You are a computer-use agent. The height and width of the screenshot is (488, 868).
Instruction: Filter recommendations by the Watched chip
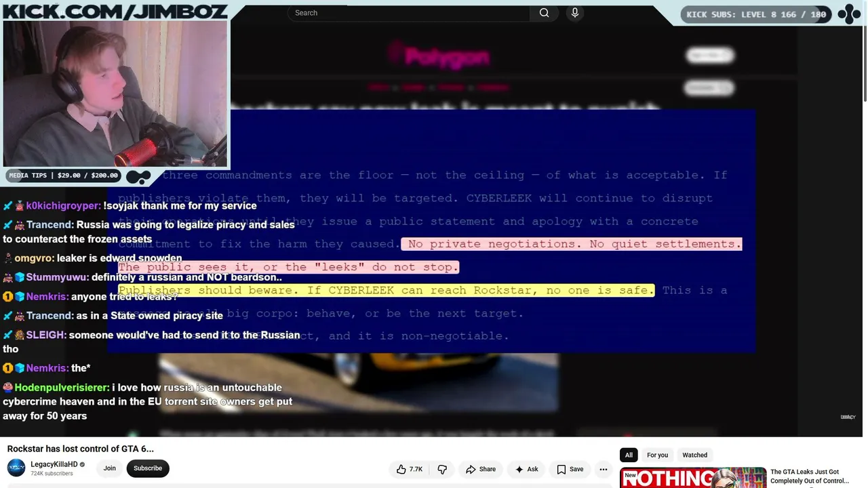(x=694, y=455)
